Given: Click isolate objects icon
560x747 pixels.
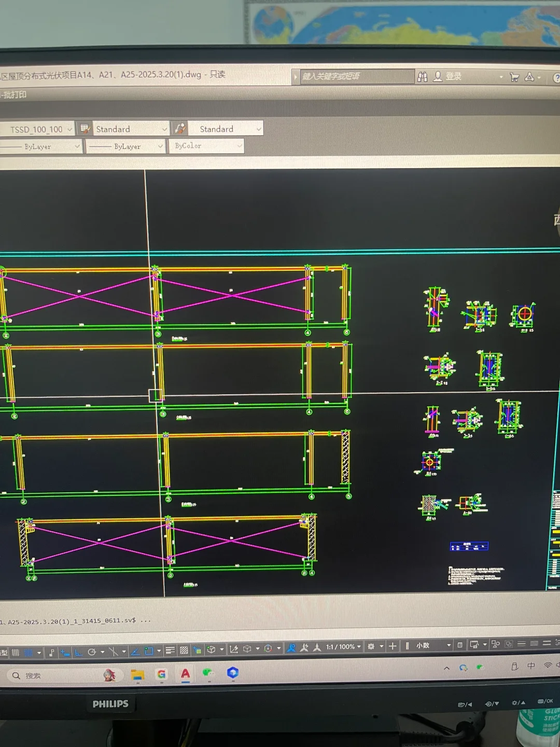Looking at the screenshot, I should (x=496, y=644).
